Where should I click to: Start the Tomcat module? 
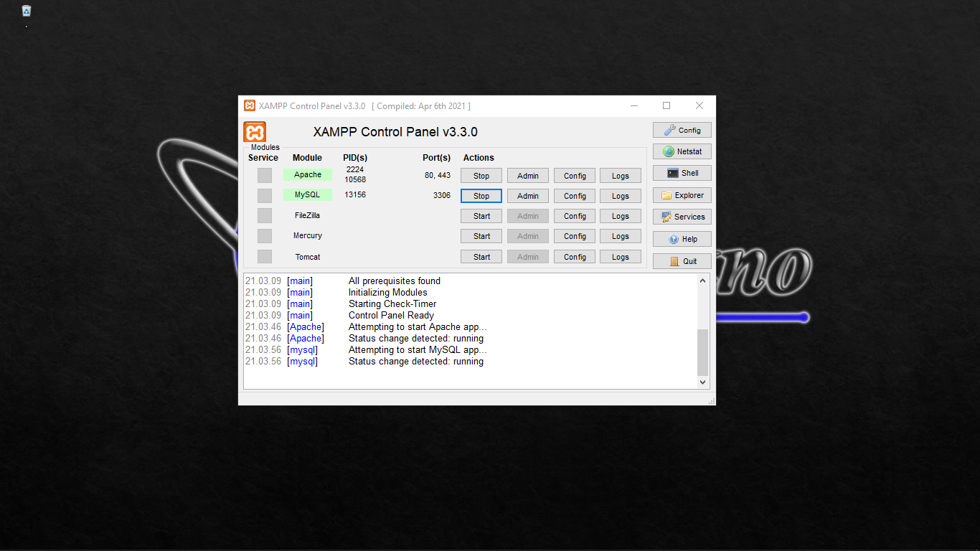(x=481, y=257)
